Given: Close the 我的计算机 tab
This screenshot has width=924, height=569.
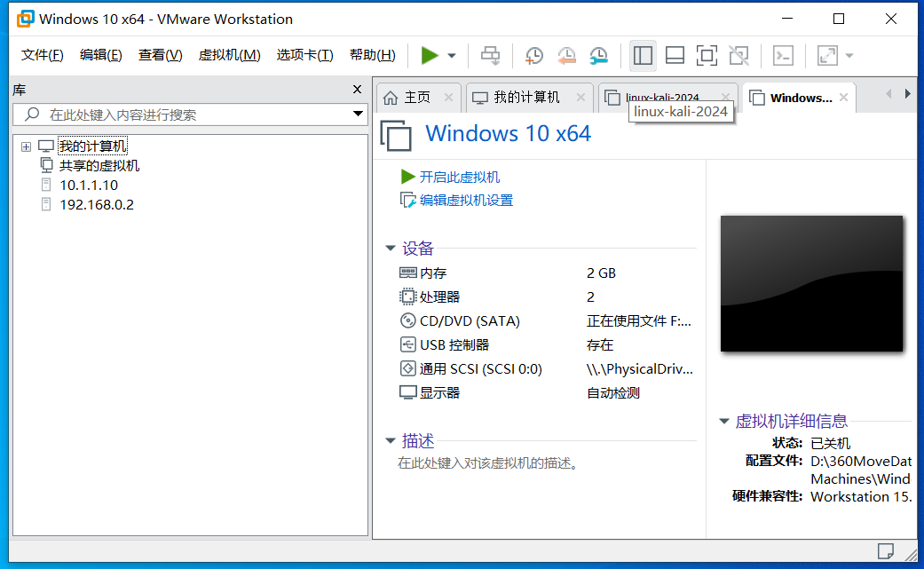Looking at the screenshot, I should point(580,97).
